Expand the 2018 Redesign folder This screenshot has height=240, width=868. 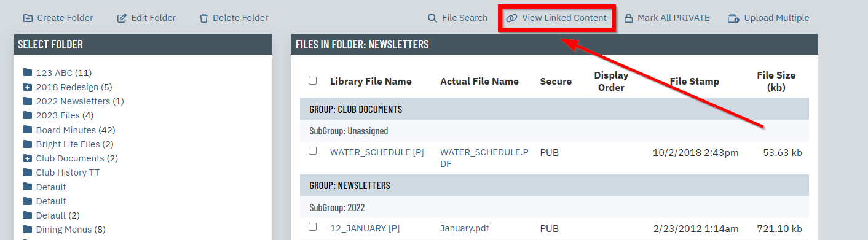pyautogui.click(x=27, y=87)
